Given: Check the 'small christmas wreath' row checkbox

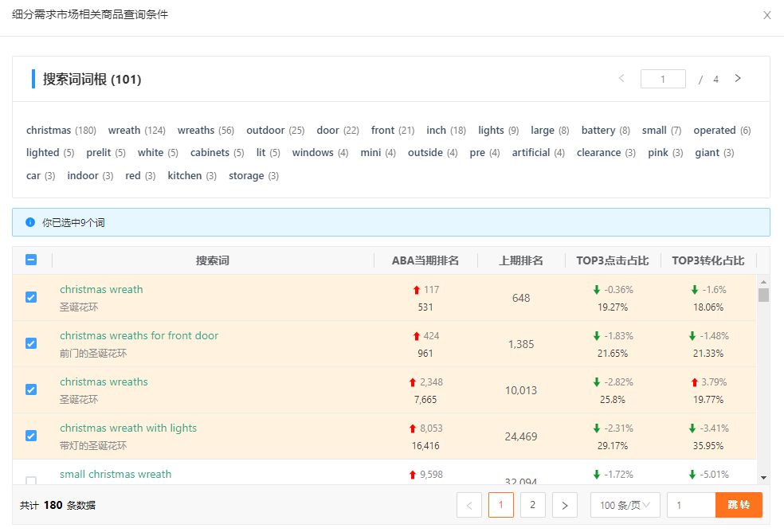Looking at the screenshot, I should [31, 479].
